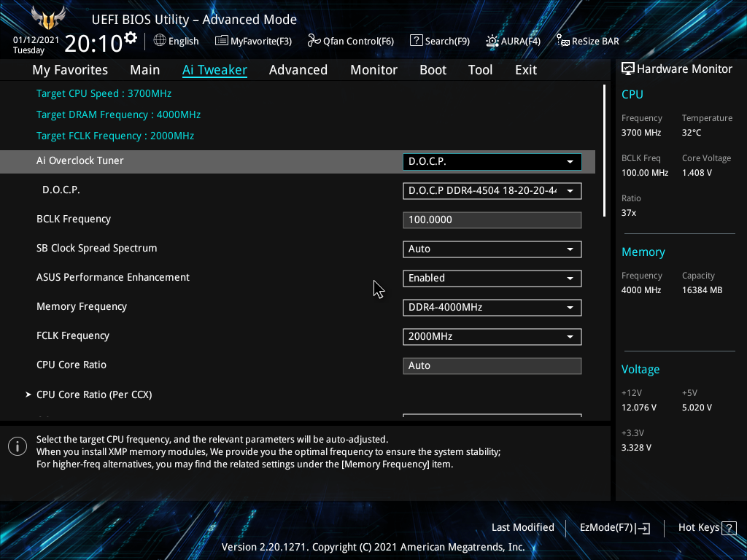Switch to the Boot tab
Image resolution: width=747 pixels, height=560 pixels.
coord(433,70)
